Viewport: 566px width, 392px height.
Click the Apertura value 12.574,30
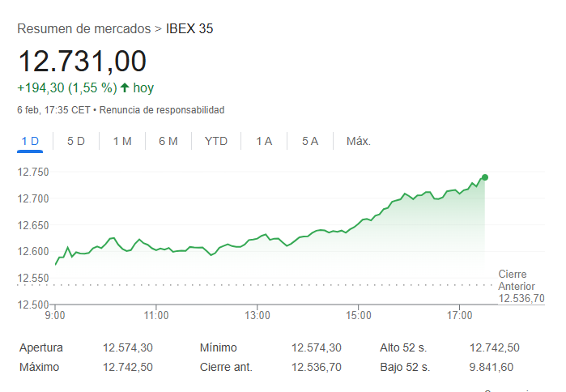128,347
